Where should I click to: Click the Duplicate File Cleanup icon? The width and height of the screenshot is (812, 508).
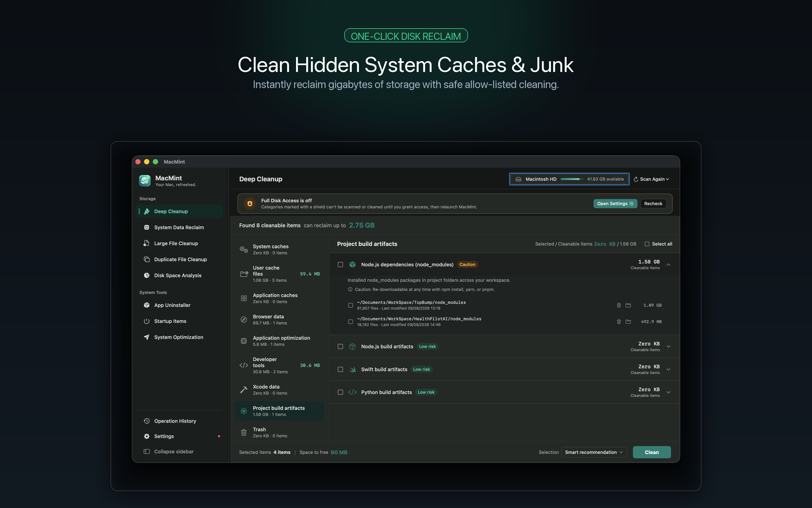tap(147, 259)
